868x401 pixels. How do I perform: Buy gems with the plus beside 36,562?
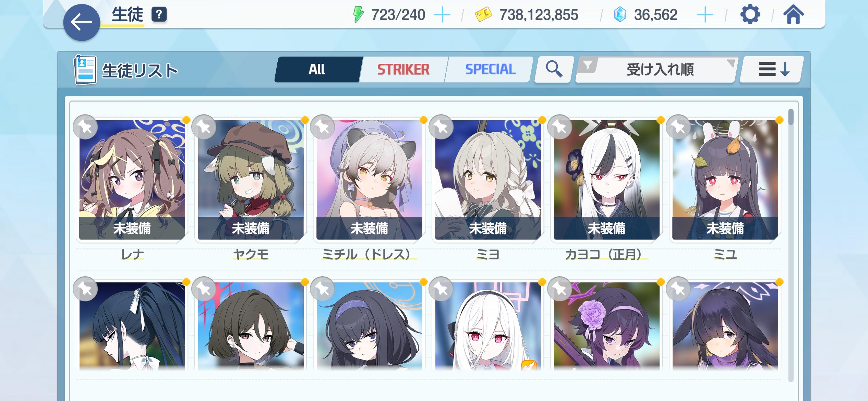click(705, 15)
